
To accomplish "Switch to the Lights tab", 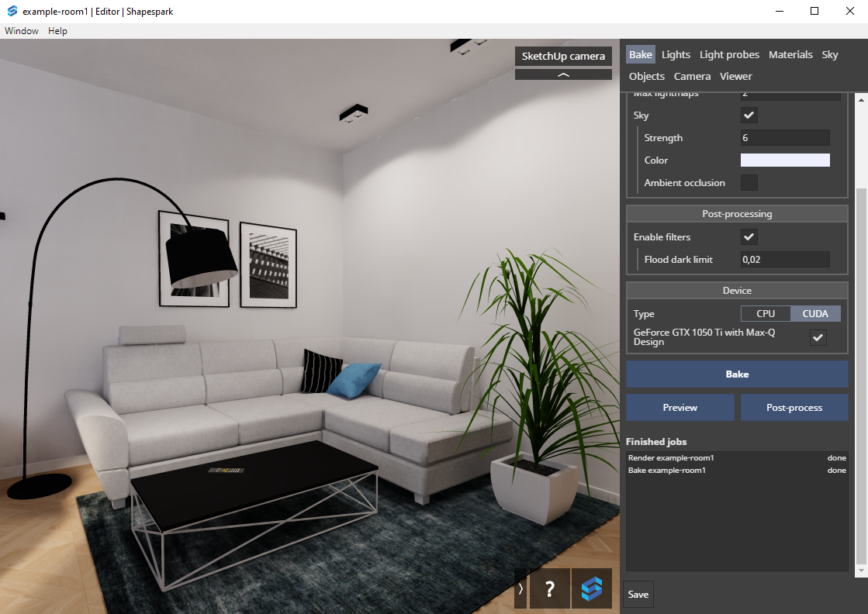I will point(676,54).
